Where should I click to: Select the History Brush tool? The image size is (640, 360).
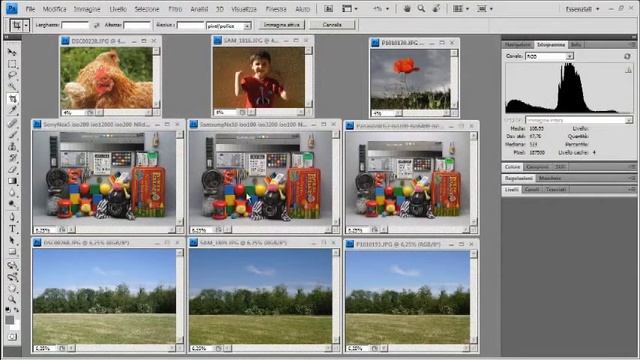click(12, 158)
